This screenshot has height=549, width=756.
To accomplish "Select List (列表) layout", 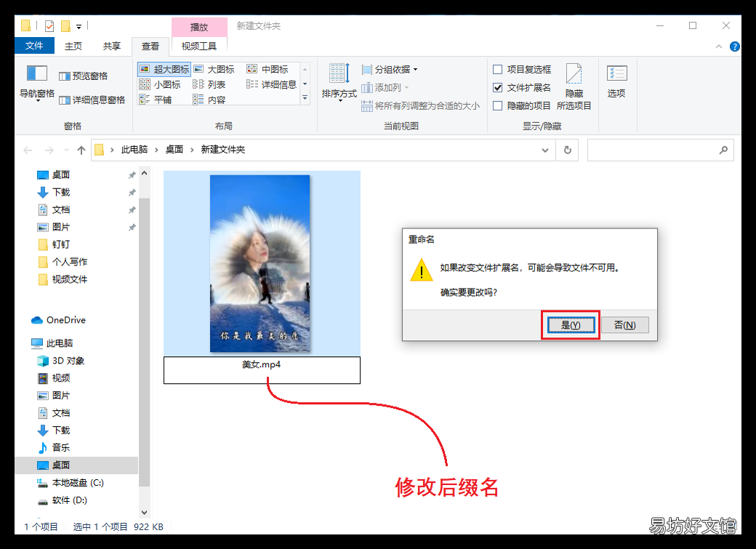I will [209, 84].
